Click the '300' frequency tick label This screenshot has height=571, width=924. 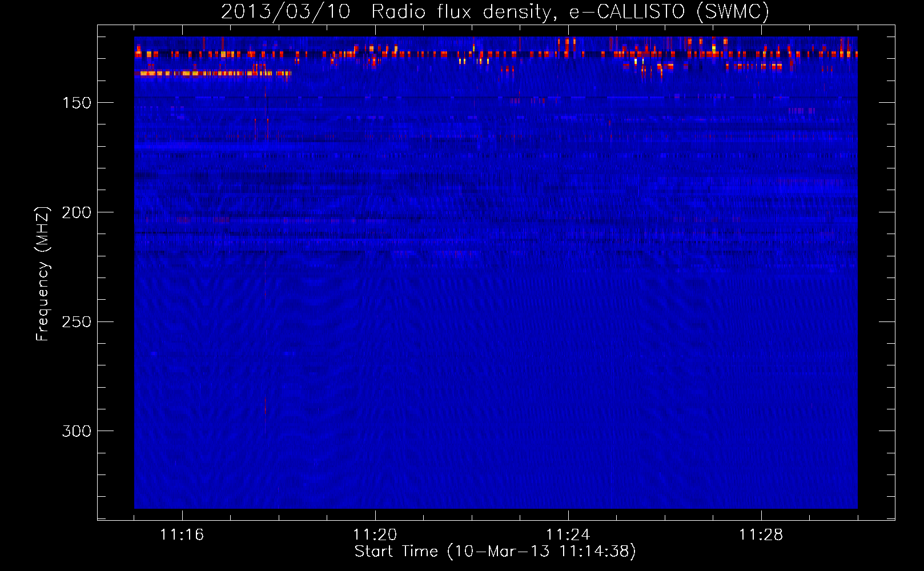77,431
